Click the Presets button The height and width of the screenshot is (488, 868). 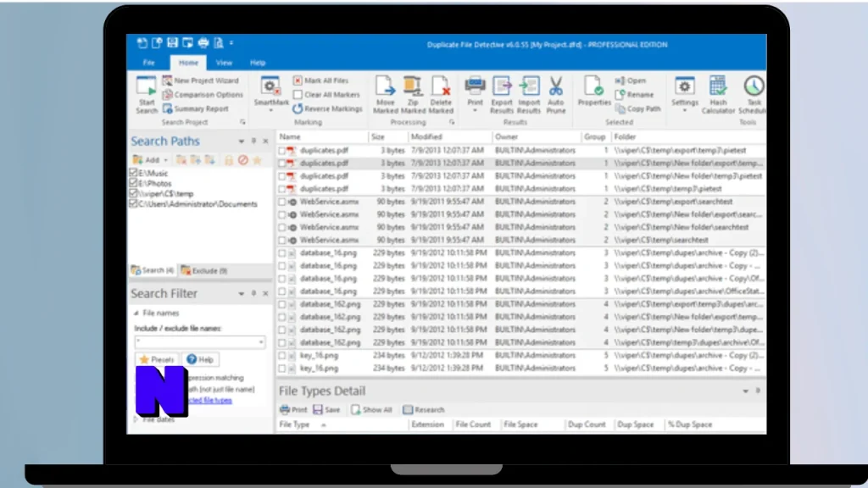157,359
